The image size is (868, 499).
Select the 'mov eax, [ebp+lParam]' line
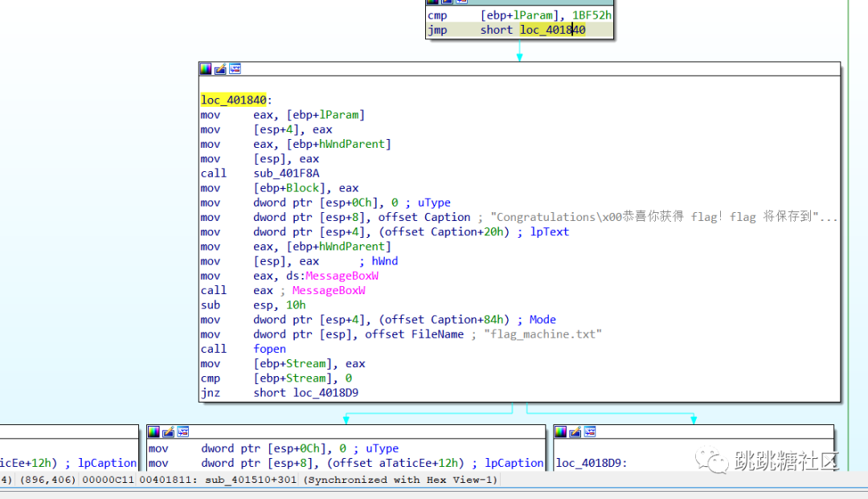coord(283,115)
